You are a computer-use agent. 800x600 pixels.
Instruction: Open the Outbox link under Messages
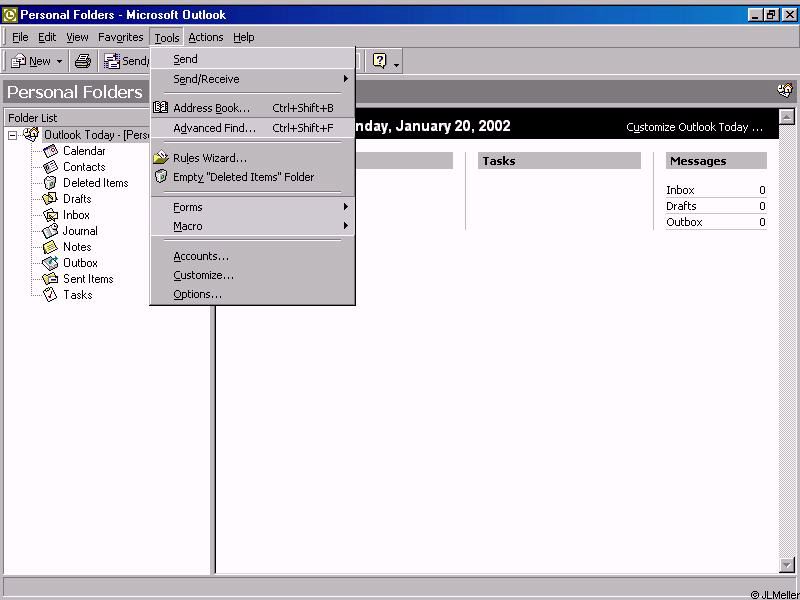click(x=684, y=222)
